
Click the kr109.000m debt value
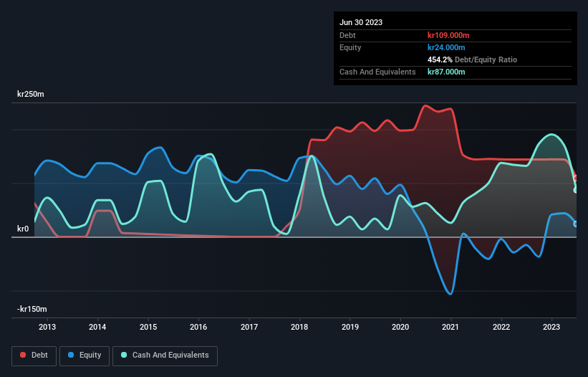[x=448, y=35]
